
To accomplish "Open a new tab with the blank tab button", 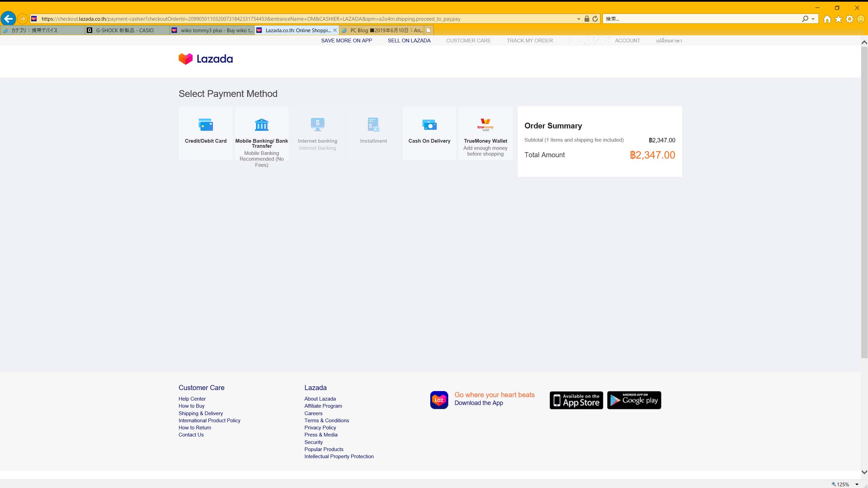I will tap(429, 30).
